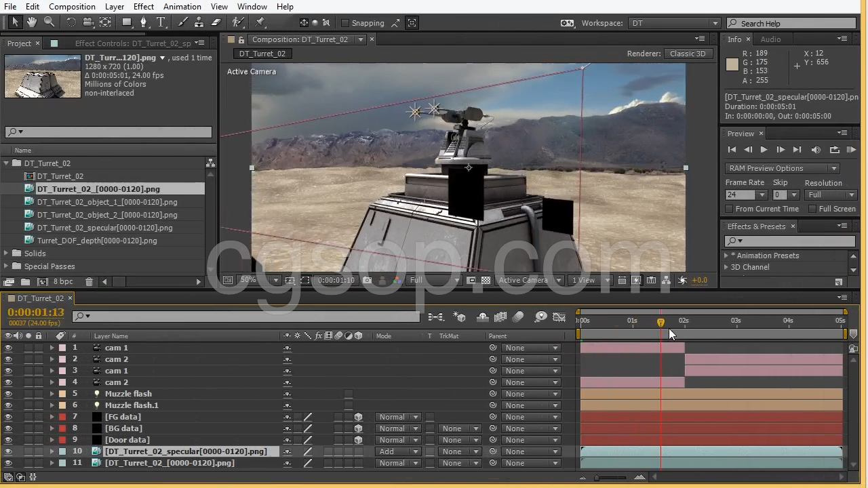Select the Pen tool
The width and height of the screenshot is (868, 488).
[144, 22]
